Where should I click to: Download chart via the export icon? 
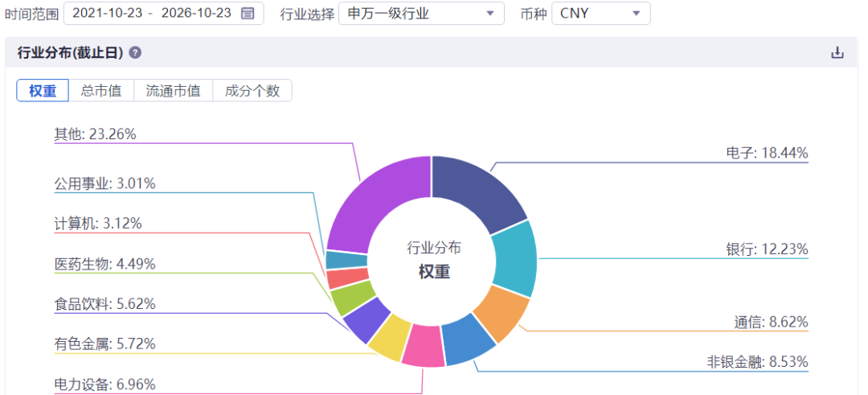point(837,52)
